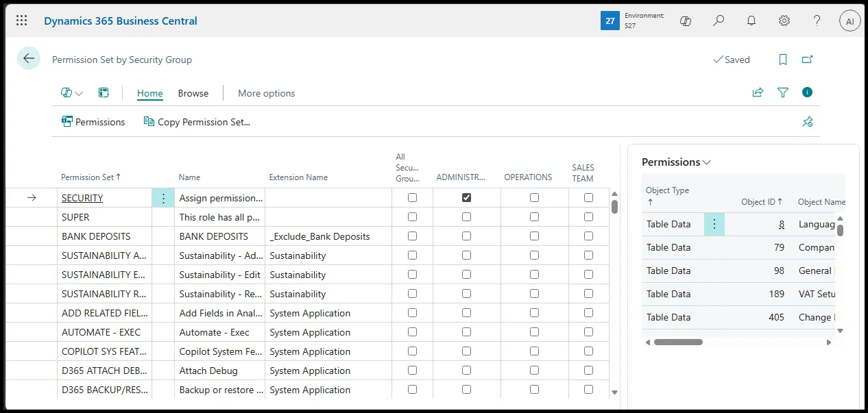
Task: Check OPERATIONS for SECURITY row
Action: click(x=534, y=197)
